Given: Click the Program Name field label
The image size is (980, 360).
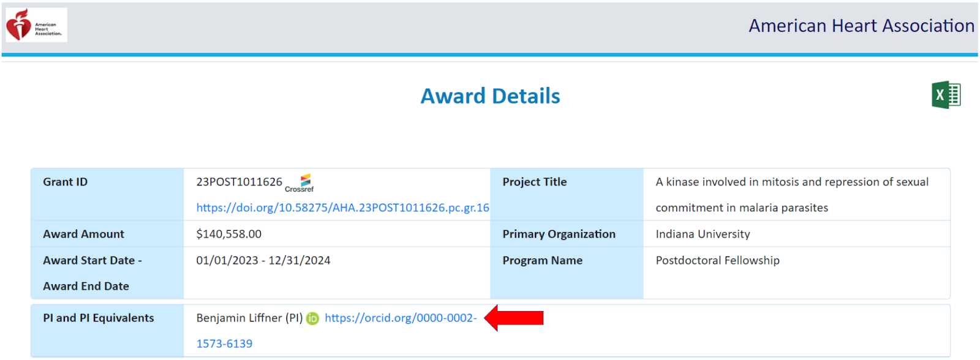Looking at the screenshot, I should [542, 261].
